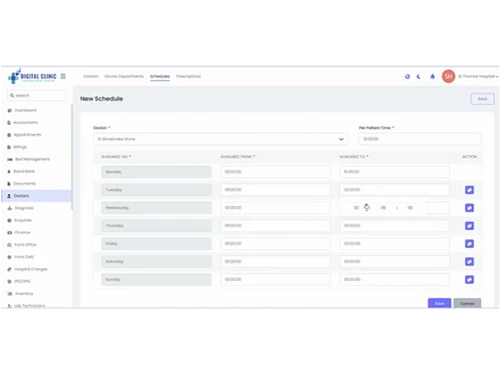
Task: Click Saturday Available From time field
Action: pyautogui.click(x=275, y=262)
